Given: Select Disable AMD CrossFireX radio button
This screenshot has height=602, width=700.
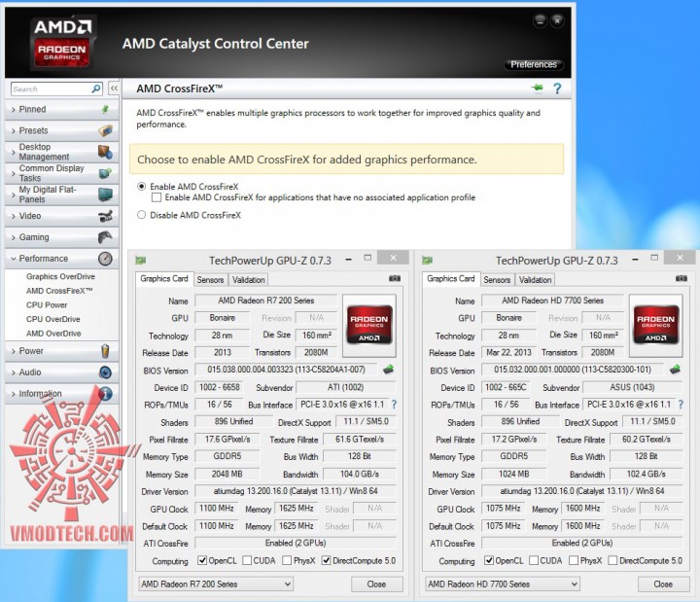Looking at the screenshot, I should (142, 215).
